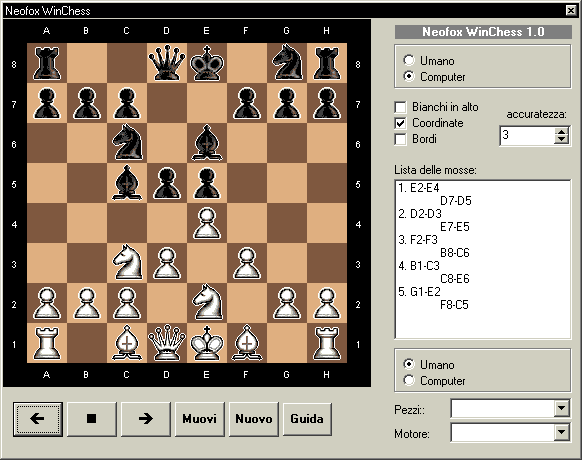This screenshot has width=582, height=460.
Task: Select the black rook on H8
Action: pos(327,63)
